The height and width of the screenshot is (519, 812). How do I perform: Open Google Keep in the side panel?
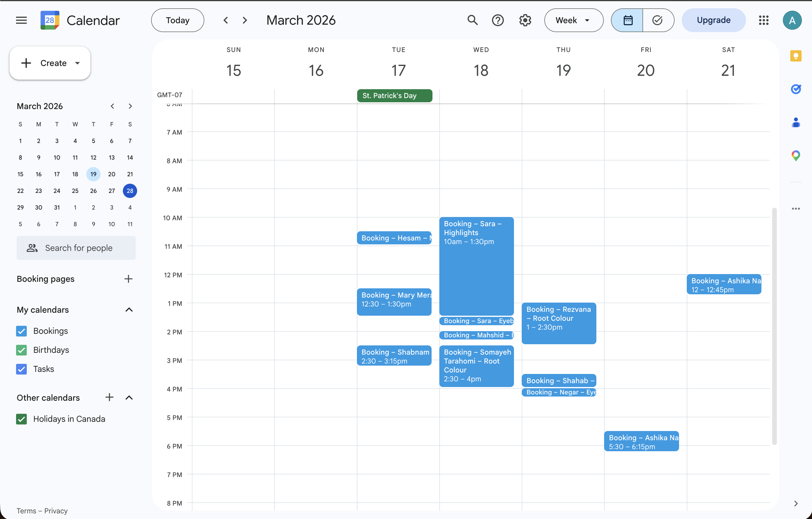coord(796,56)
